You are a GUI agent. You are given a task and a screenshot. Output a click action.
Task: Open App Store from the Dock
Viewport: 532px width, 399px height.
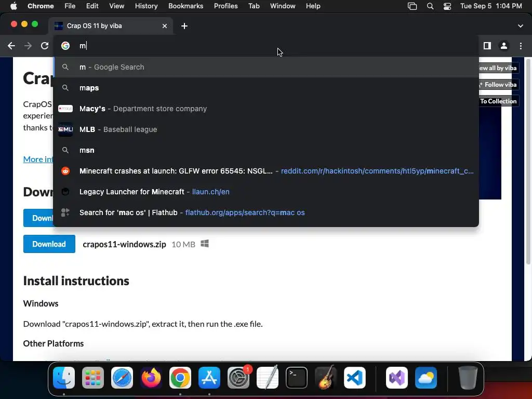pos(209,378)
